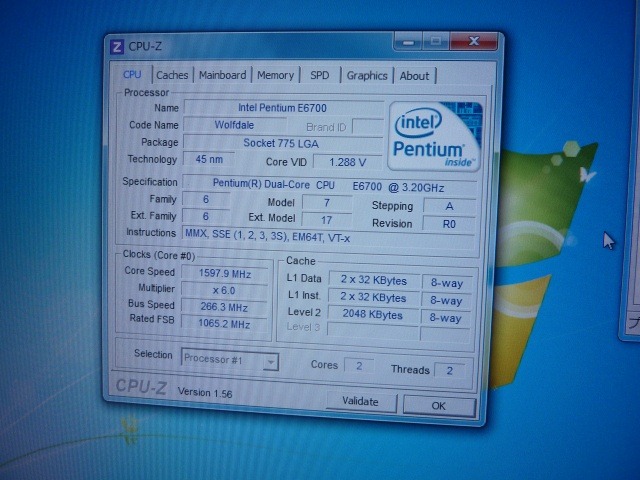This screenshot has width=640, height=480.
Task: Click the Rated FSB value 1065.2 MHz
Action: [224, 324]
